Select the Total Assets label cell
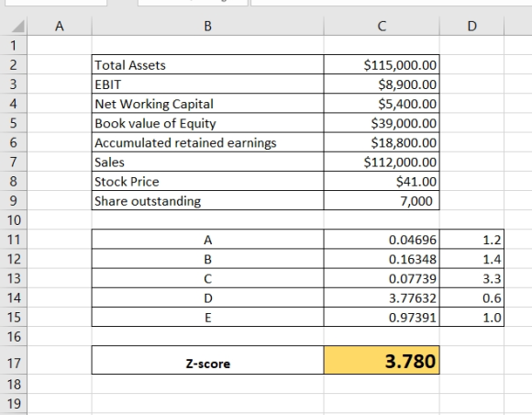This screenshot has height=415, width=532. click(x=207, y=64)
